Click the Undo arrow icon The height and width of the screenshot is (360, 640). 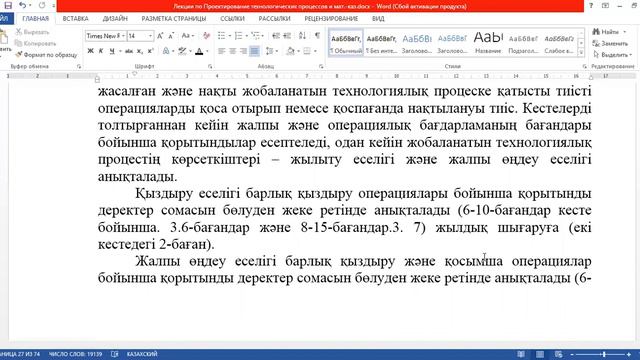[23, 6]
